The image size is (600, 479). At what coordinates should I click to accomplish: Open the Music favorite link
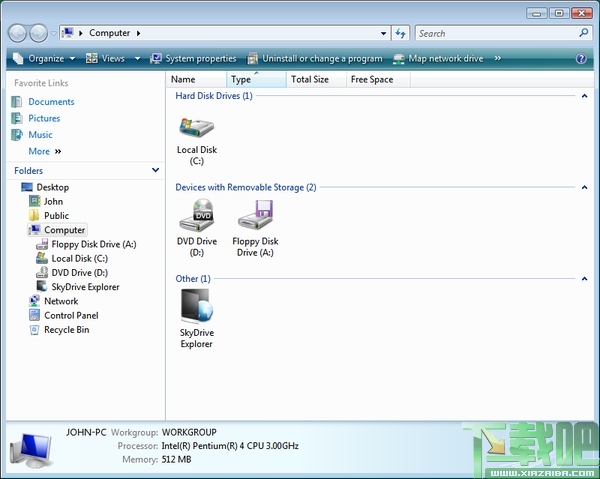pyautogui.click(x=40, y=135)
